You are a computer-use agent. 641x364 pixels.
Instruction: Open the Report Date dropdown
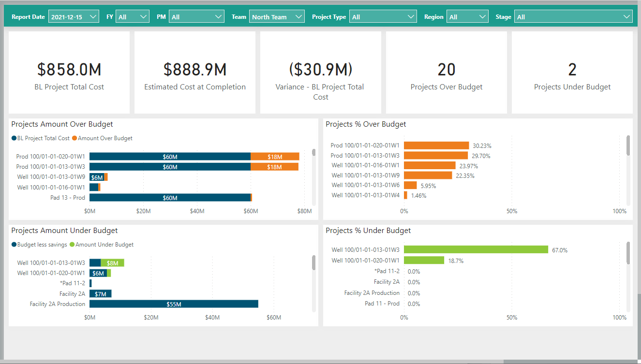coord(74,17)
